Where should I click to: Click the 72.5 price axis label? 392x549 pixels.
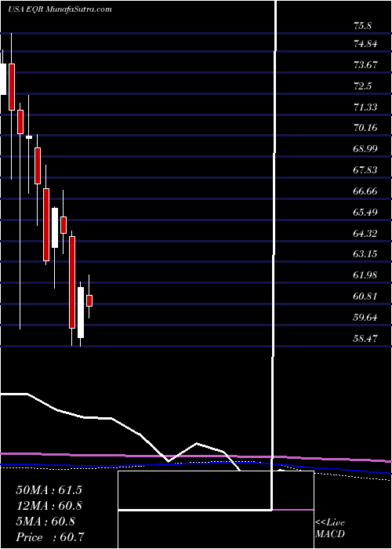364,85
